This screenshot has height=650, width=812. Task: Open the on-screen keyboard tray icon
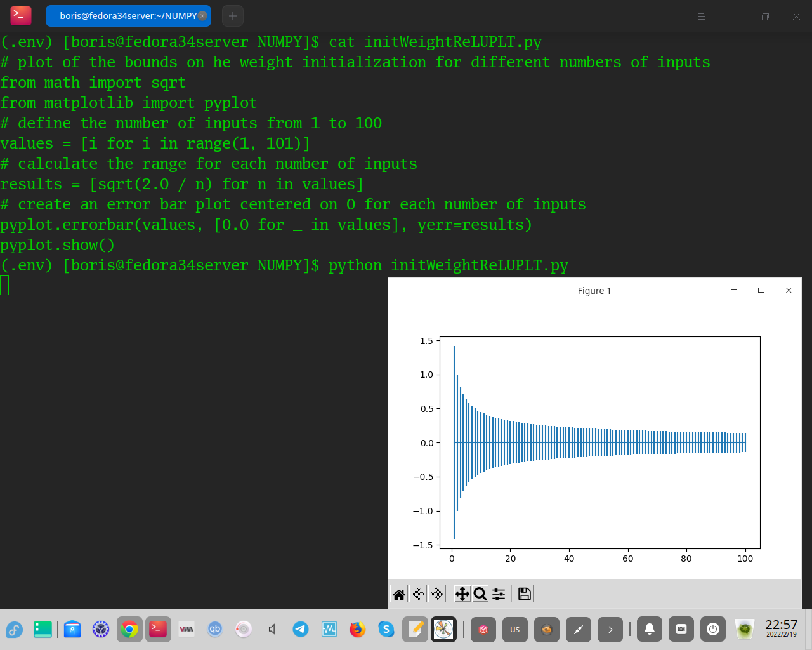click(681, 629)
